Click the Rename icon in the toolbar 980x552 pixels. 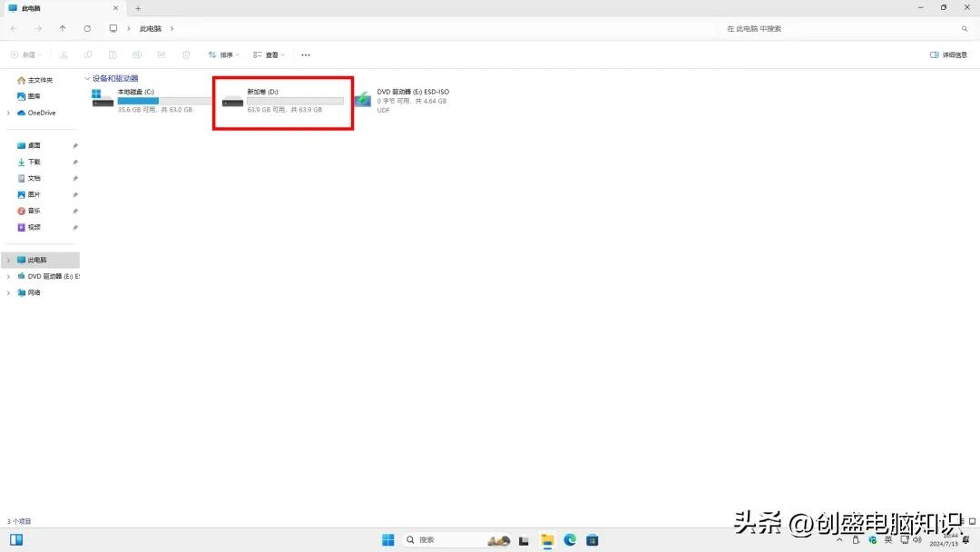click(x=137, y=54)
